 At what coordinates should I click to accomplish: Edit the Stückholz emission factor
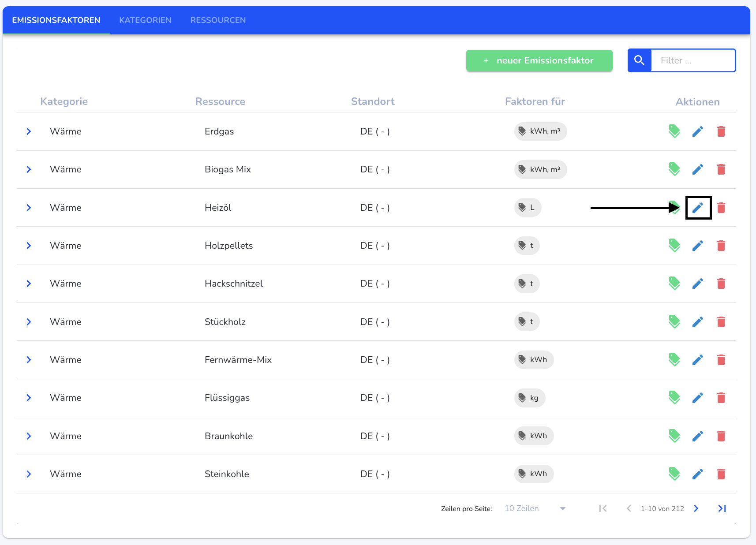point(698,322)
